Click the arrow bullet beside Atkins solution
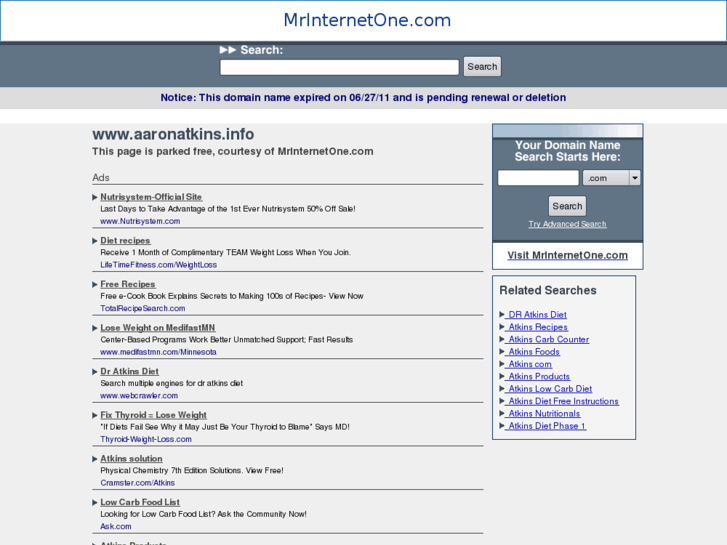 [x=95, y=459]
